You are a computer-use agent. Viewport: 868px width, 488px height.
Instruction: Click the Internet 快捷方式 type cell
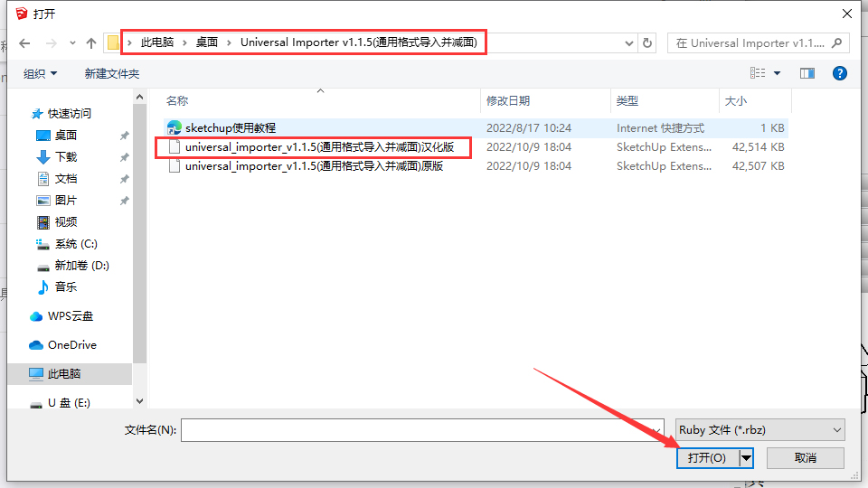[660, 127]
